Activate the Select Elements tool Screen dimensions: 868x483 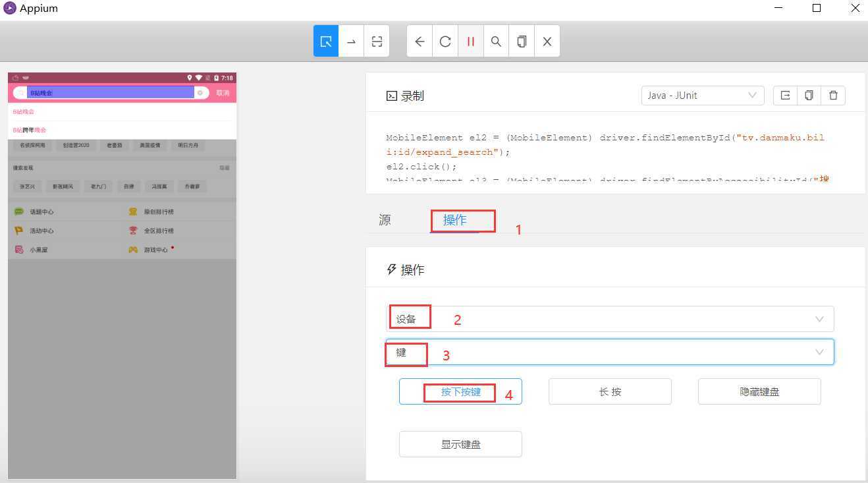point(326,42)
